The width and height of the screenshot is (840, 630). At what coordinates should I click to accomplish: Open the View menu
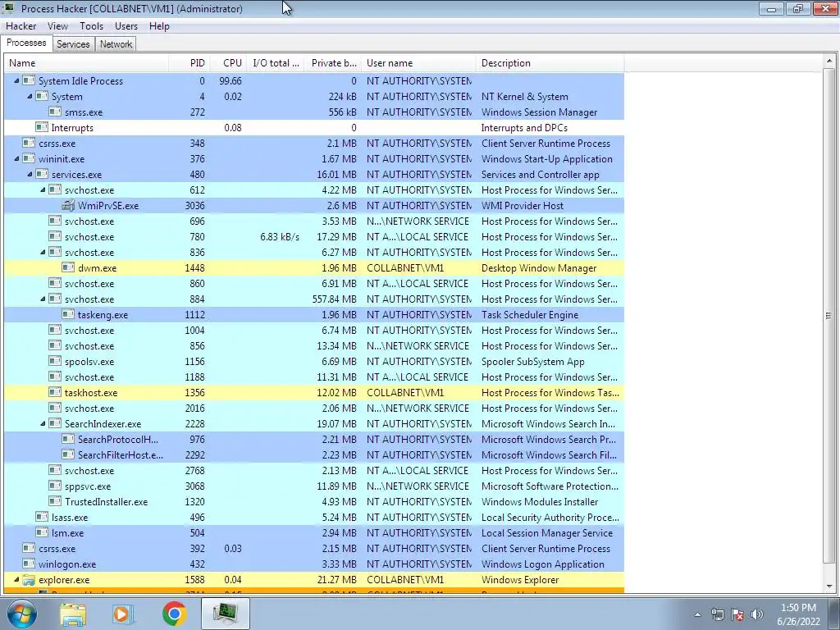pyautogui.click(x=57, y=25)
